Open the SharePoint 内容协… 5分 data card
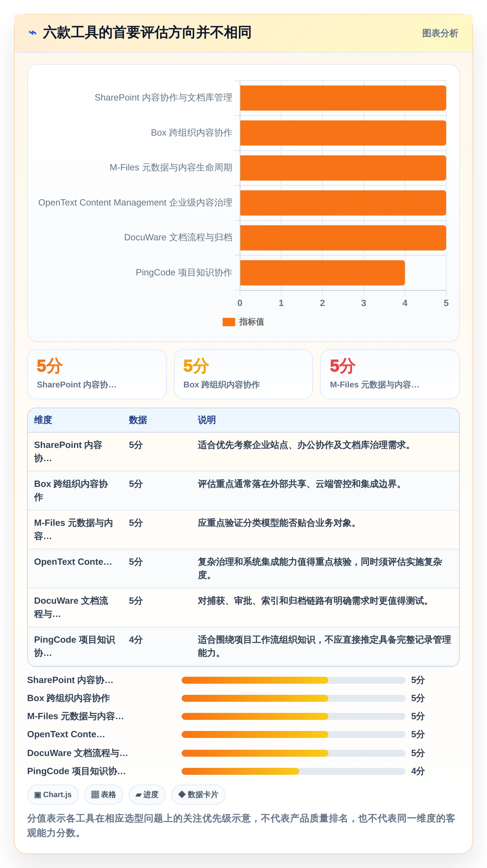The height and width of the screenshot is (868, 487). [x=97, y=374]
